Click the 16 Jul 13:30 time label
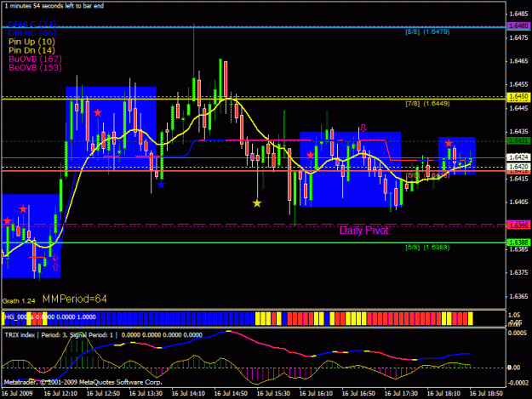Image resolution: width=532 pixels, height=399 pixels. point(146,394)
